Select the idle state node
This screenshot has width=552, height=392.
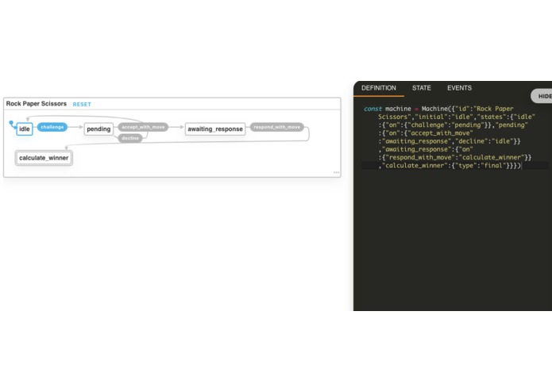[x=25, y=129]
